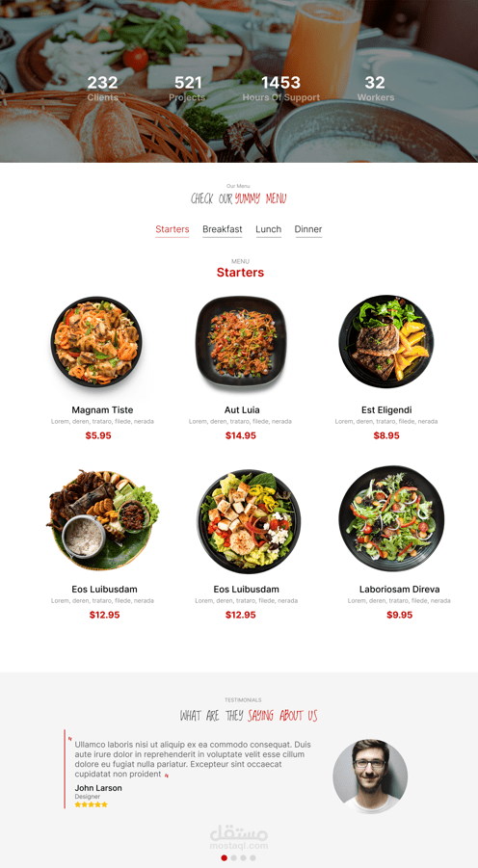Select the first red testimonial carousel dot
Screen dimensions: 478x868
pos(224,857)
